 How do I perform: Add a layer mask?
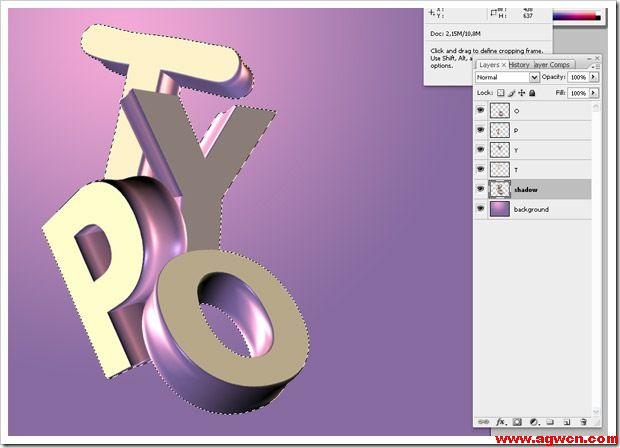tap(517, 423)
